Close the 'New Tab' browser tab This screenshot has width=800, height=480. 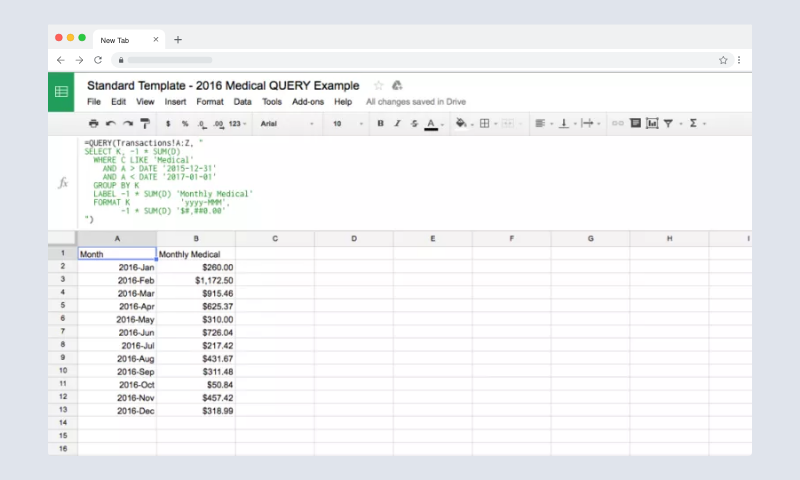click(x=156, y=39)
